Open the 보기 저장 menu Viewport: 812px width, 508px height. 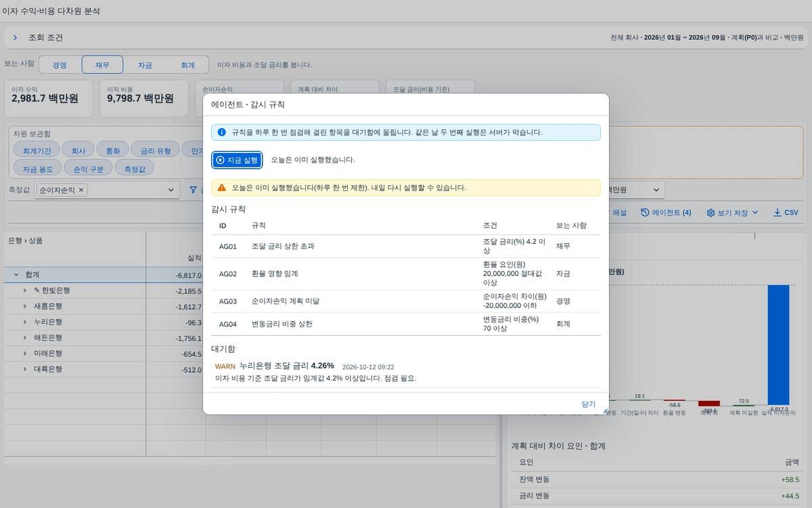coord(732,213)
